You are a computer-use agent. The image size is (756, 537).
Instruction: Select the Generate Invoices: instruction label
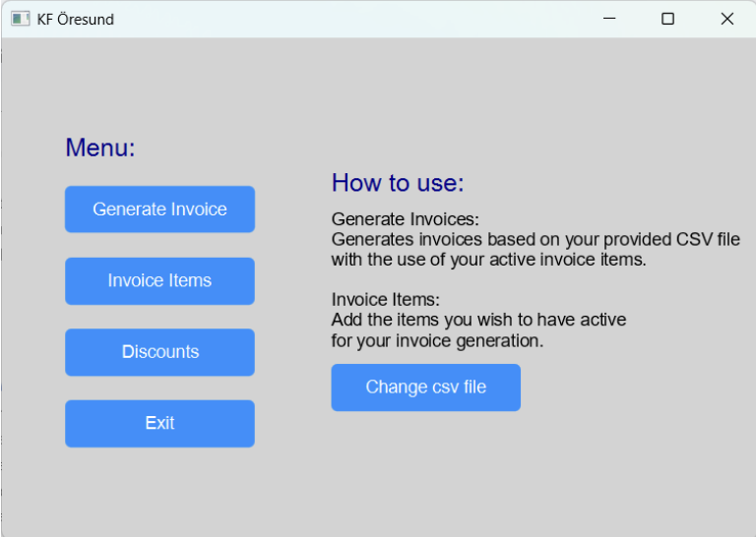pyautogui.click(x=405, y=218)
